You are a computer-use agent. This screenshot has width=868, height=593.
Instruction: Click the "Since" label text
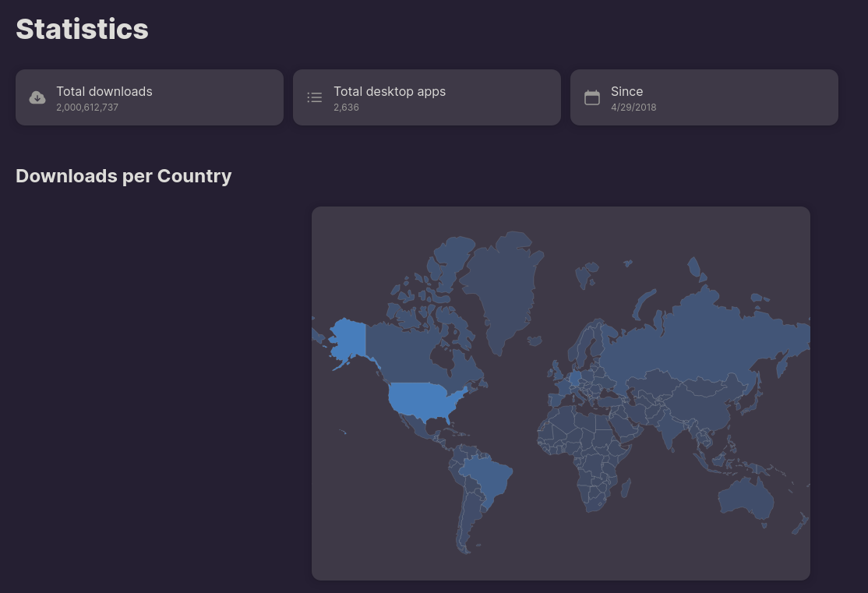[x=626, y=91]
